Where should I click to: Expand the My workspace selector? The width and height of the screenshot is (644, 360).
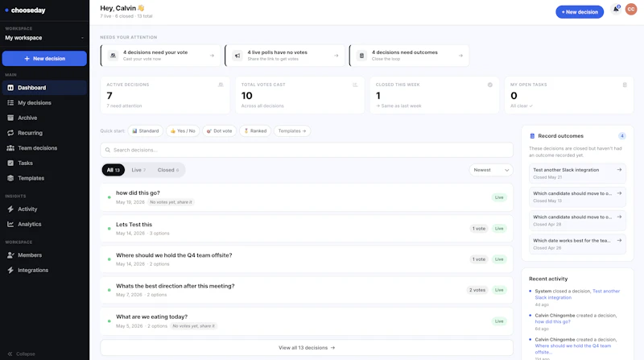[44, 38]
